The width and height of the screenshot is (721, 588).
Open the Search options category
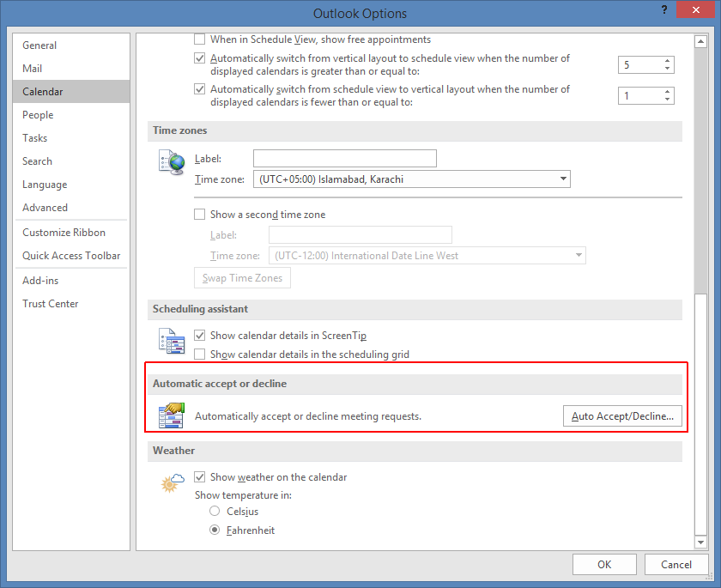click(71, 161)
